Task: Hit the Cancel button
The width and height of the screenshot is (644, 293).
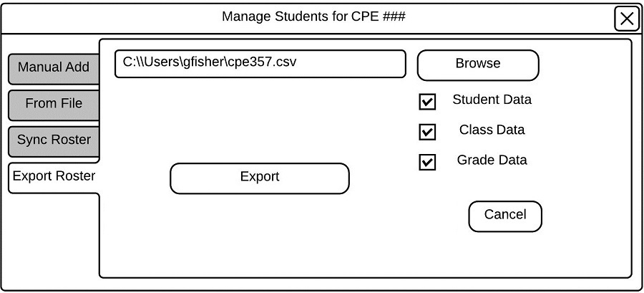Action: point(505,216)
